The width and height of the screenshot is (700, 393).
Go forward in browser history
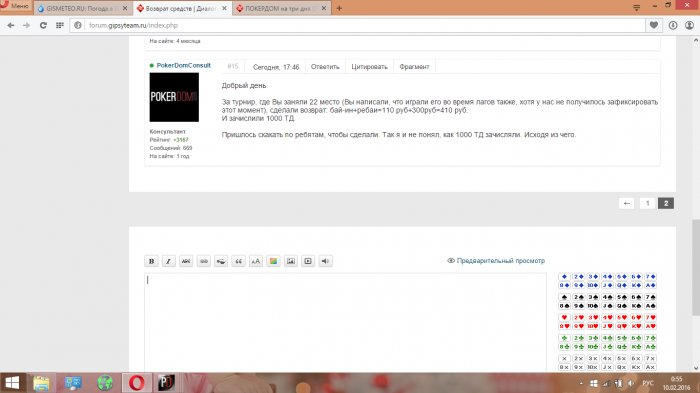tap(27, 25)
